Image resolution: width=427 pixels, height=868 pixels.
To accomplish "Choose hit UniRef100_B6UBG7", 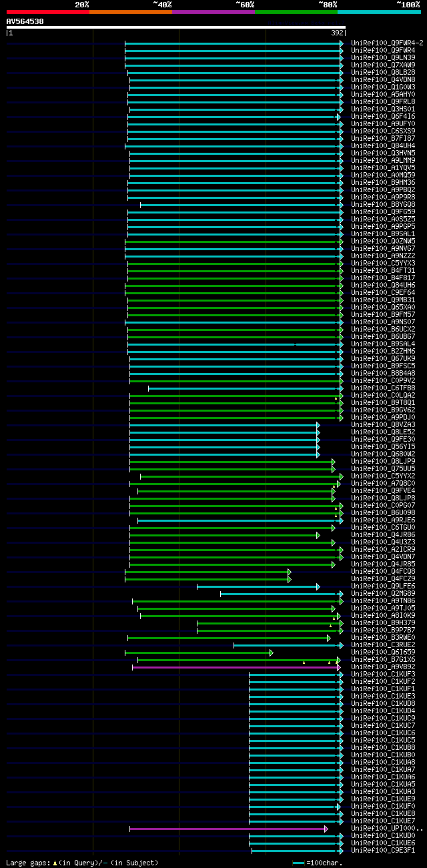I will click(x=383, y=336).
